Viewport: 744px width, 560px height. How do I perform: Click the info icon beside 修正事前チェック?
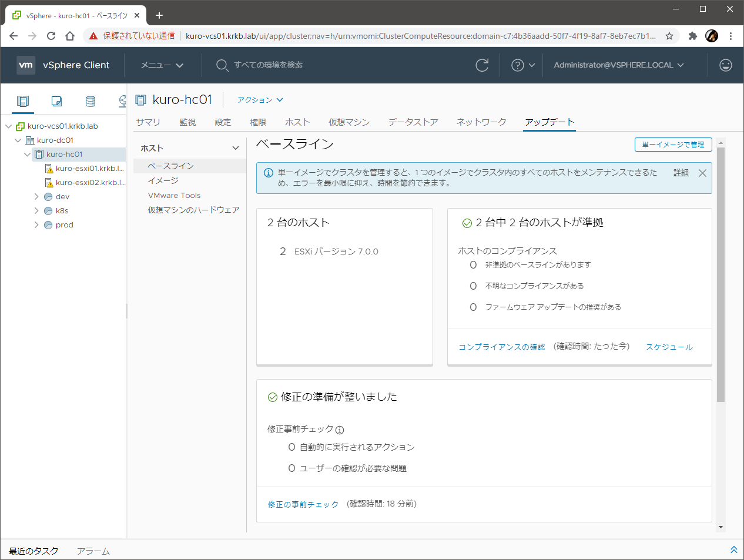[340, 430]
